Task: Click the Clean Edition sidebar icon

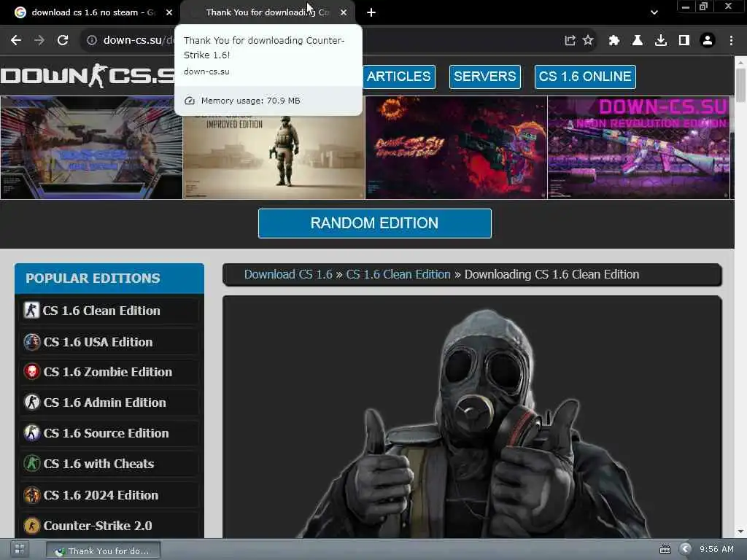Action: click(x=31, y=311)
